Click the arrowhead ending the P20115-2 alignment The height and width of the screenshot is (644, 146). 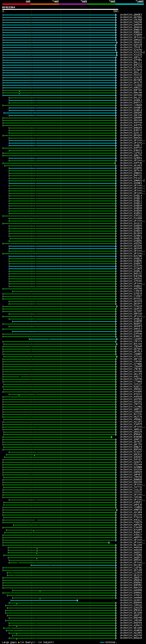[x=117, y=53]
